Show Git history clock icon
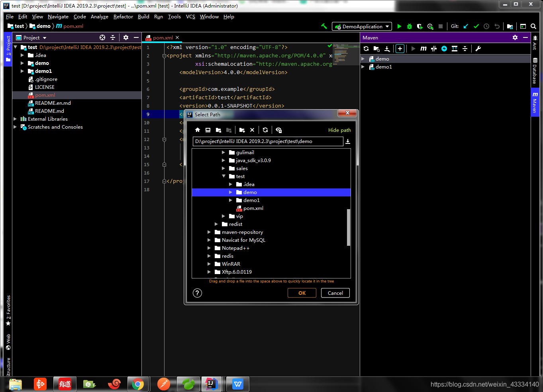This screenshot has height=392, width=543. point(486,26)
